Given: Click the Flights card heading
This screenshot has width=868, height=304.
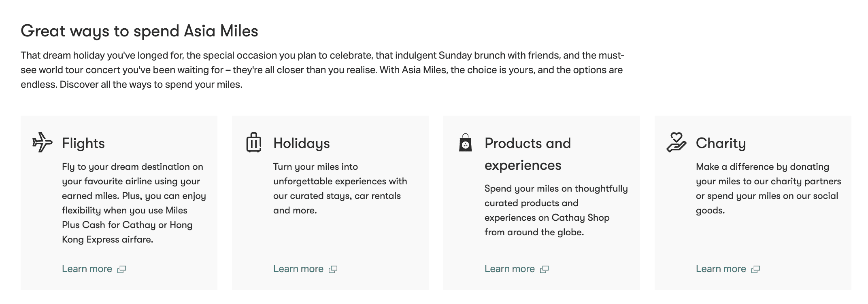Looking at the screenshot, I should (x=83, y=144).
